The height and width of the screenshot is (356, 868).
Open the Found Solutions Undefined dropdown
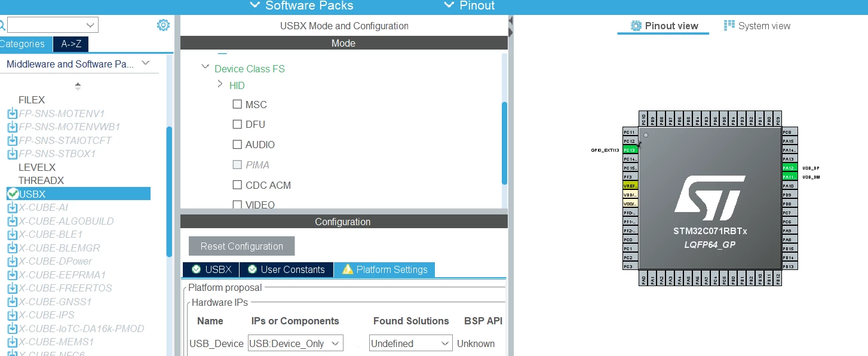(x=410, y=343)
